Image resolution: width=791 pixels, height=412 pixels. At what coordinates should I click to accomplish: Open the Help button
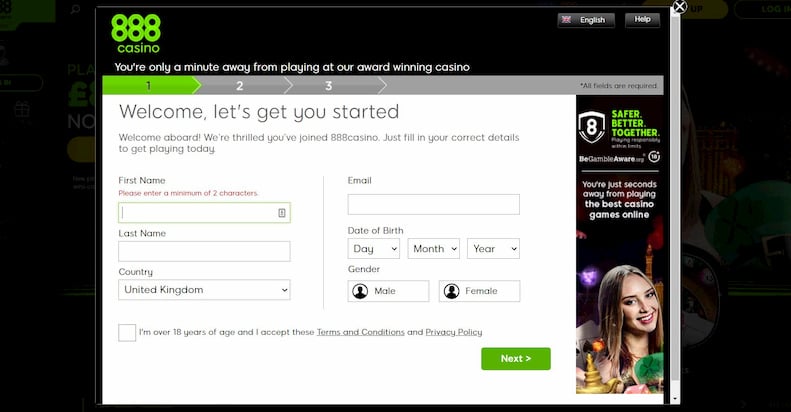tap(642, 20)
